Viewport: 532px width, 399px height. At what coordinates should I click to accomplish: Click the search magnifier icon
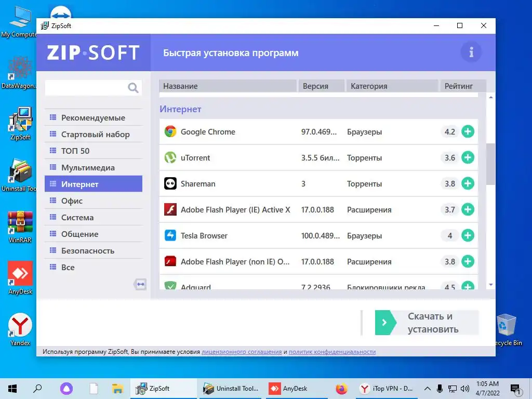click(x=133, y=87)
